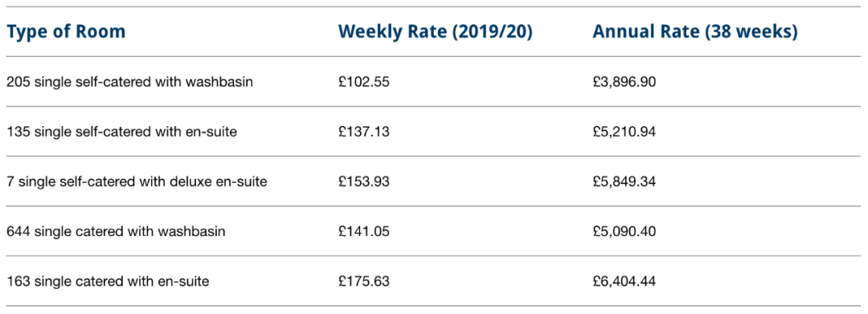Select '205 single self-catered with washbasin' row text
The width and height of the screenshot is (868, 314).
tap(130, 82)
